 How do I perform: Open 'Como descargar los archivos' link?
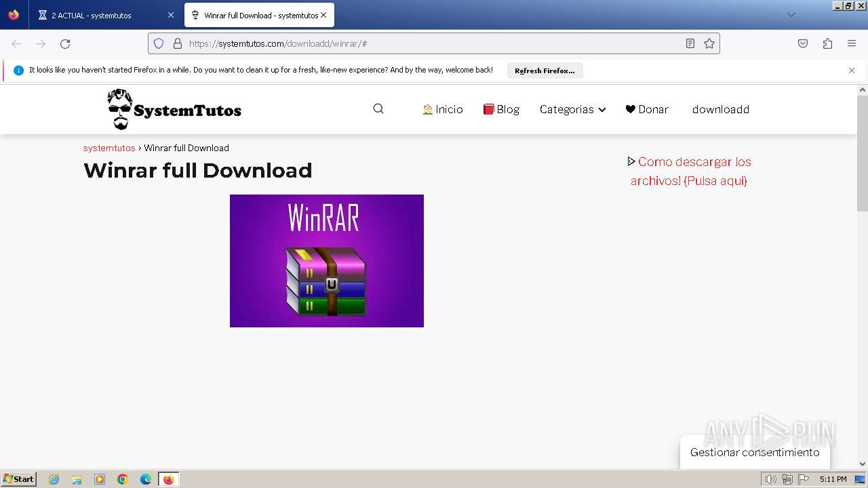click(x=689, y=171)
